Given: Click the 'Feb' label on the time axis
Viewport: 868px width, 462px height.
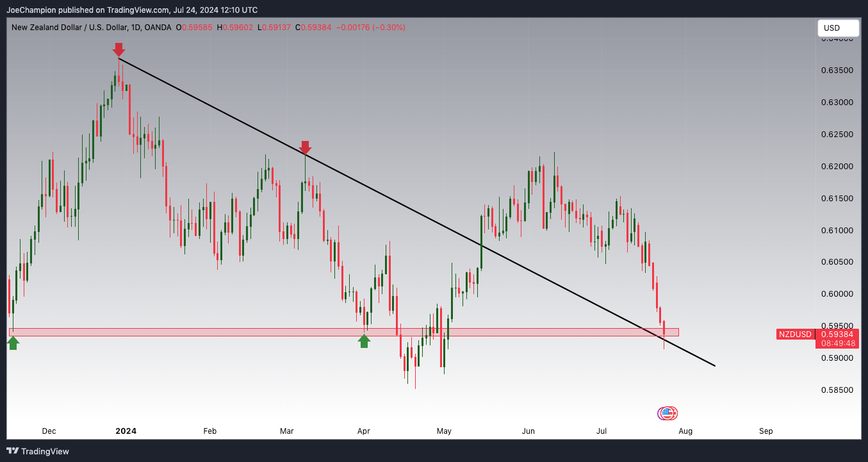Looking at the screenshot, I should 209,431.
